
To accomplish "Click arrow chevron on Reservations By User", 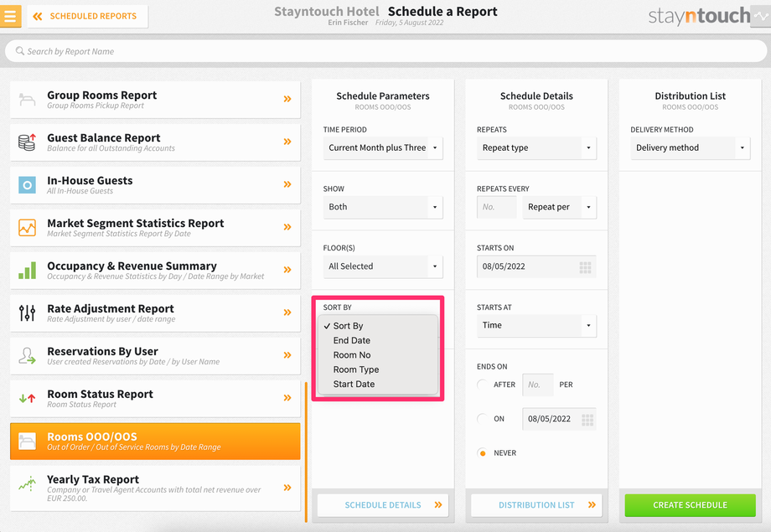I will [x=287, y=355].
